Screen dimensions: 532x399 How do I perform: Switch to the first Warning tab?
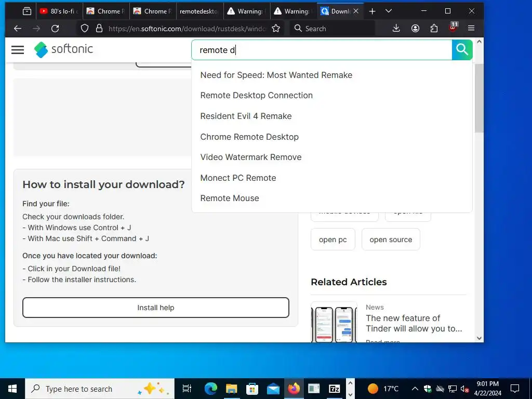click(x=246, y=11)
